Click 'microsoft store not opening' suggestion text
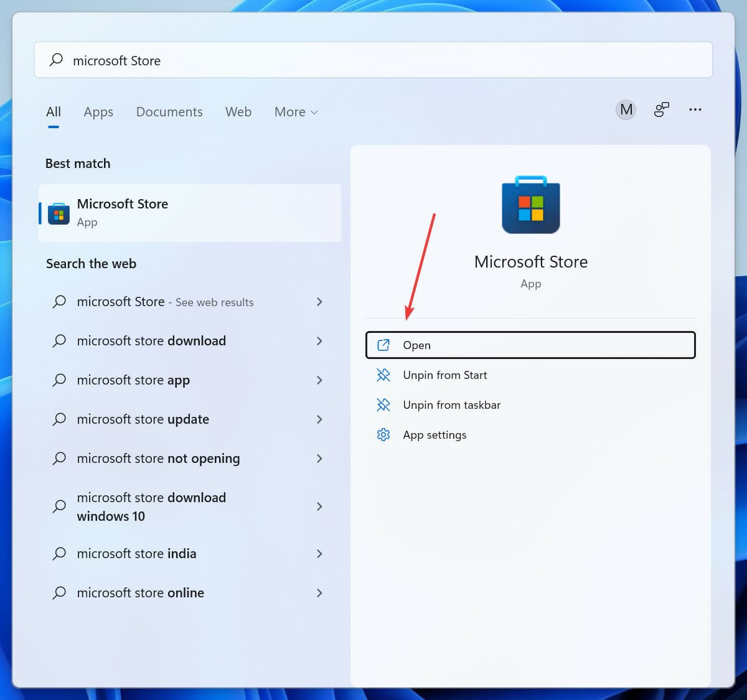 [158, 459]
